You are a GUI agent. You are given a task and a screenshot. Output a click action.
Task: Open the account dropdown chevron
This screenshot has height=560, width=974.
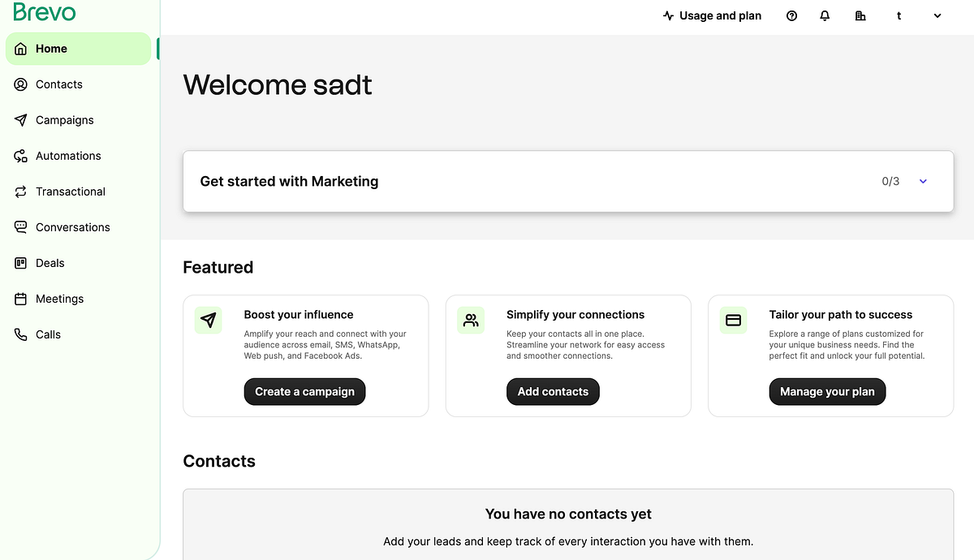click(x=935, y=15)
